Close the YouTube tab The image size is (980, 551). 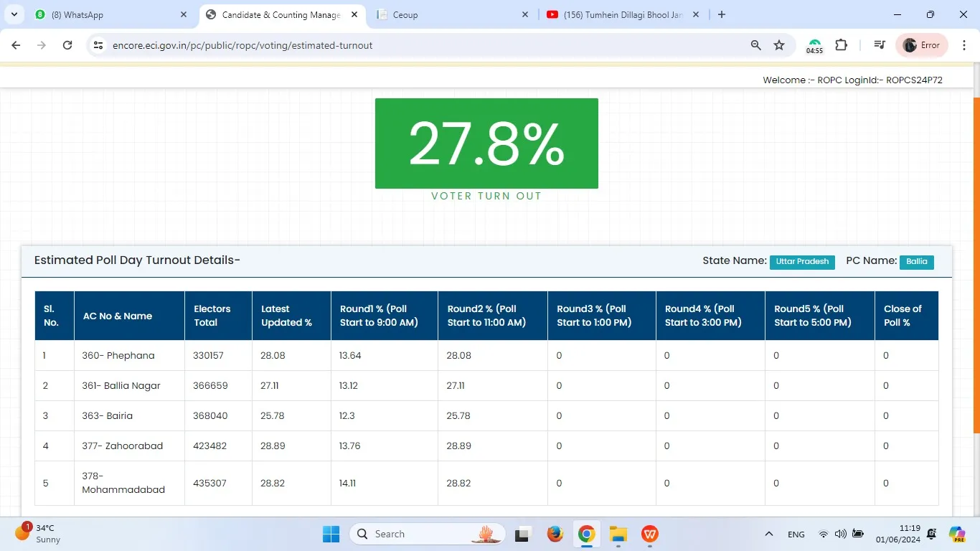click(x=695, y=14)
